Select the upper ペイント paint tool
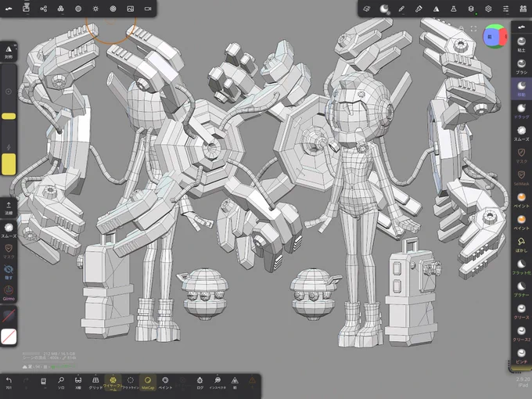Image resolution: width=532 pixels, height=399 pixels. 522,199
